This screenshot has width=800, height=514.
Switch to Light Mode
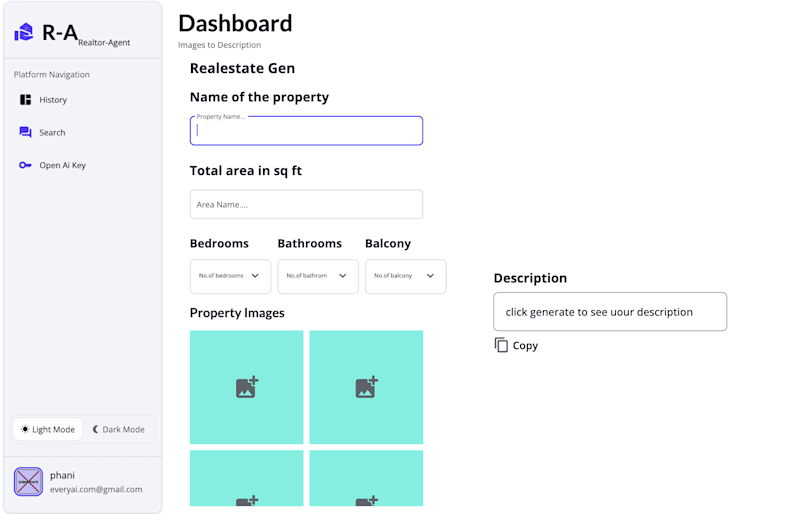pos(48,429)
